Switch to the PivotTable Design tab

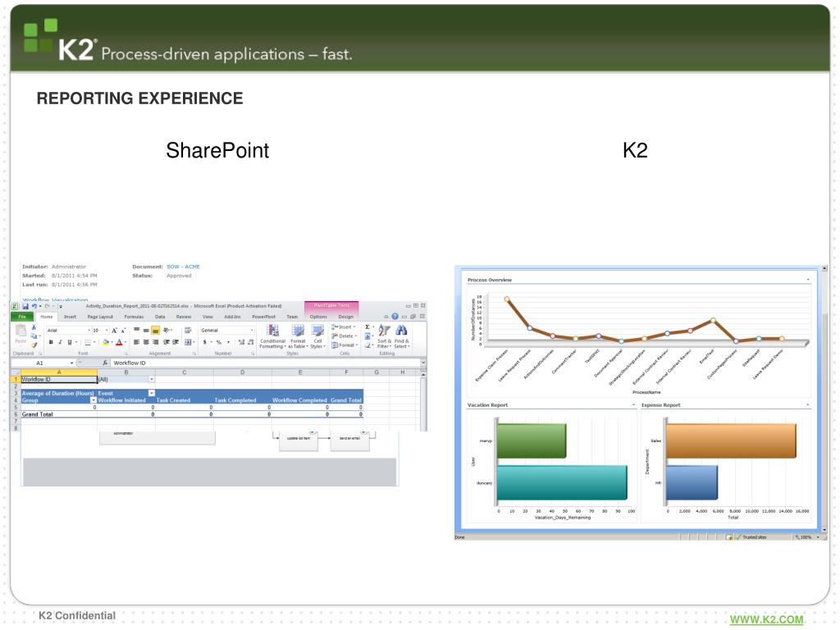[346, 317]
